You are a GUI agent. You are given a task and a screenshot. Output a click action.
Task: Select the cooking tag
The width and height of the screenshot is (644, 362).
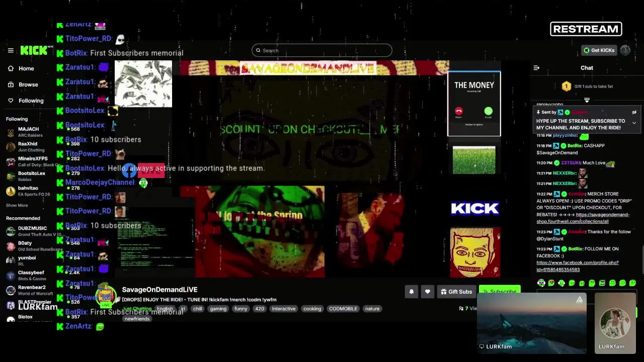coord(312,309)
